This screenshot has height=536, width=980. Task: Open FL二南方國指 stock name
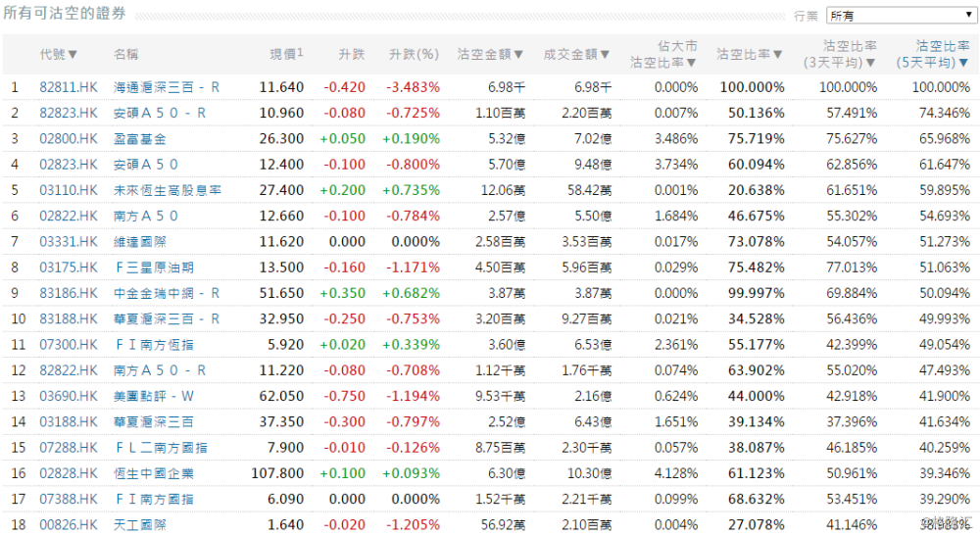[x=162, y=447]
